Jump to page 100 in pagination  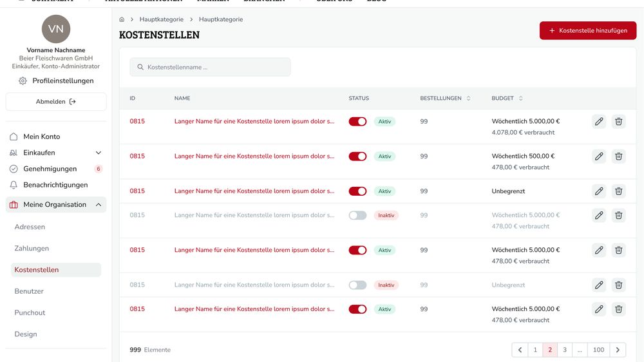[598, 350]
